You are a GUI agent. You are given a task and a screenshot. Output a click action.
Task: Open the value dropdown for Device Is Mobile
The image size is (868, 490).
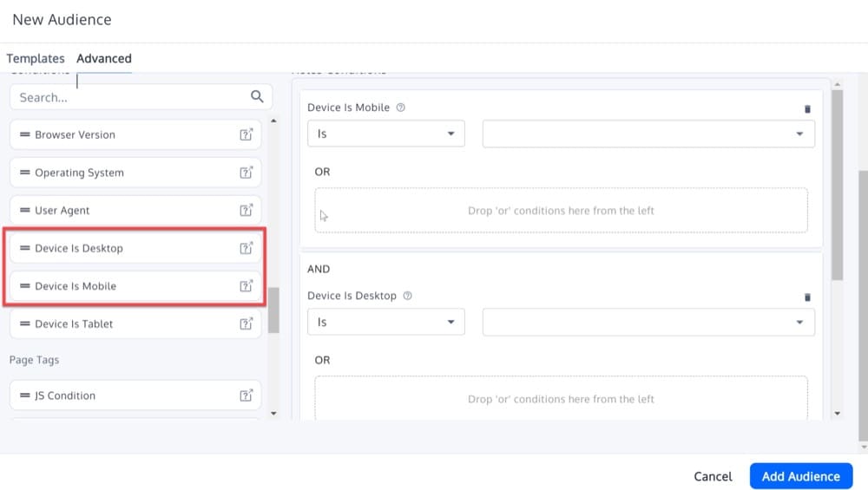pyautogui.click(x=648, y=134)
